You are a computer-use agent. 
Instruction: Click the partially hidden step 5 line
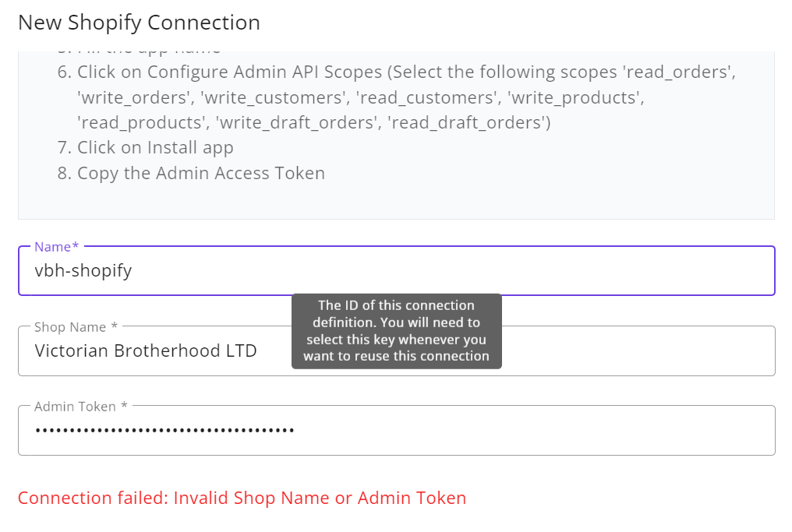tap(139, 51)
